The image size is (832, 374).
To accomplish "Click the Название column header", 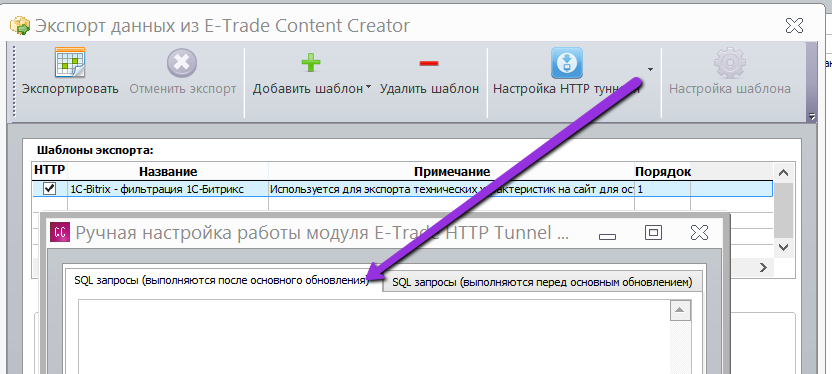I will (x=168, y=171).
